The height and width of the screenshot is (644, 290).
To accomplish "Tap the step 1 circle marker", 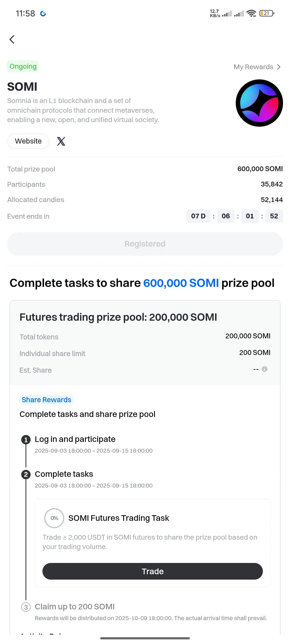I will [26, 440].
